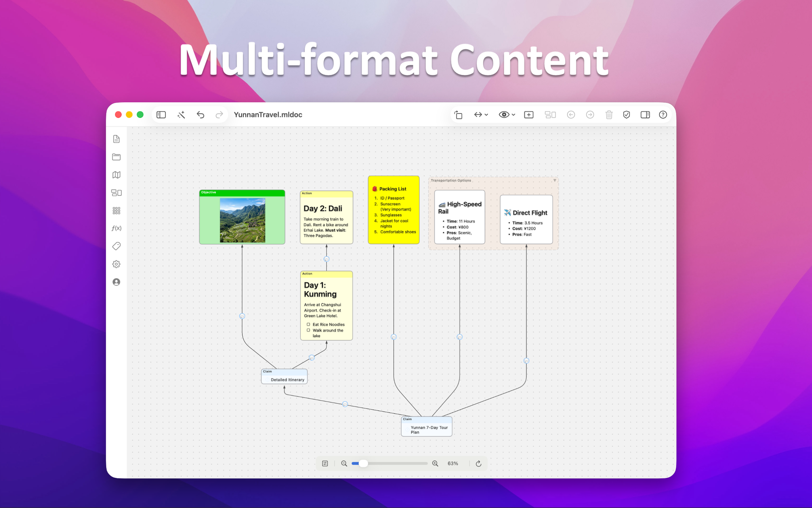The height and width of the screenshot is (508, 812).
Task: Select the High-Speed Rail card
Action: (459, 217)
